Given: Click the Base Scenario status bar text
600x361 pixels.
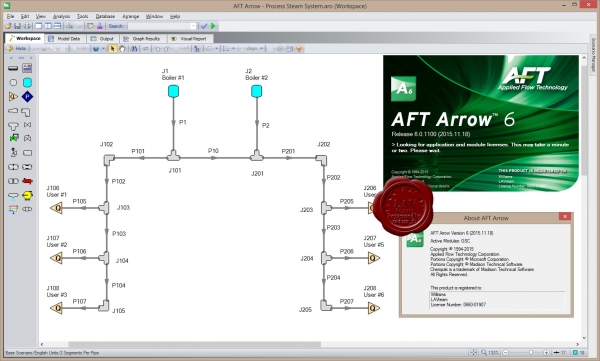Looking at the screenshot, I should 52,353.
